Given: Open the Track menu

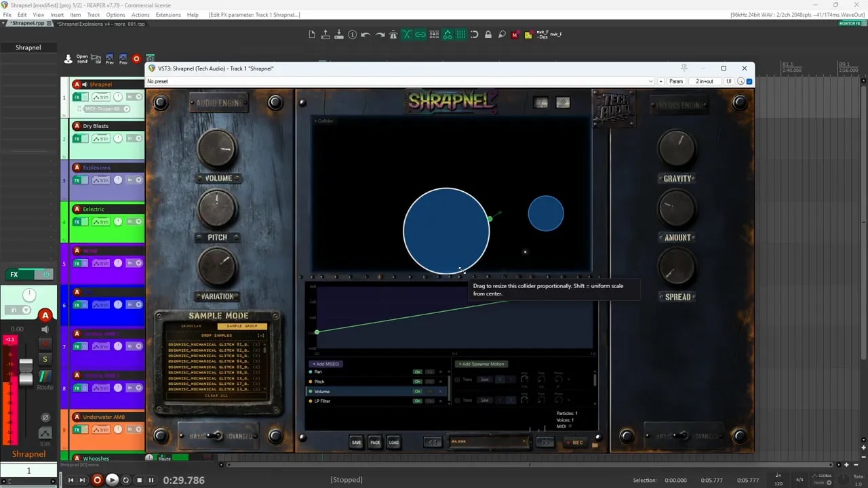Looking at the screenshot, I should pyautogui.click(x=94, y=14).
